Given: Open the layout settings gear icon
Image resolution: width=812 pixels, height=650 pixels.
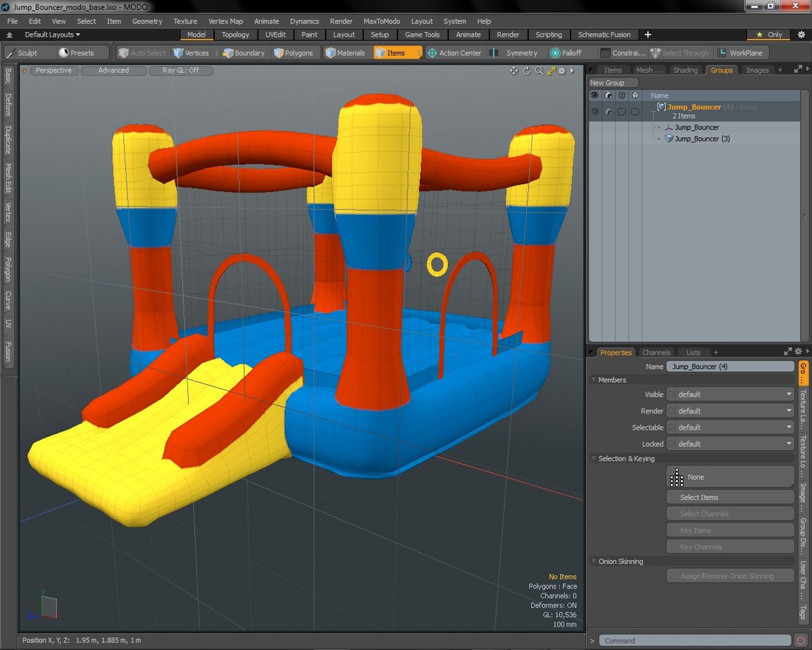Looking at the screenshot, I should 801,35.
